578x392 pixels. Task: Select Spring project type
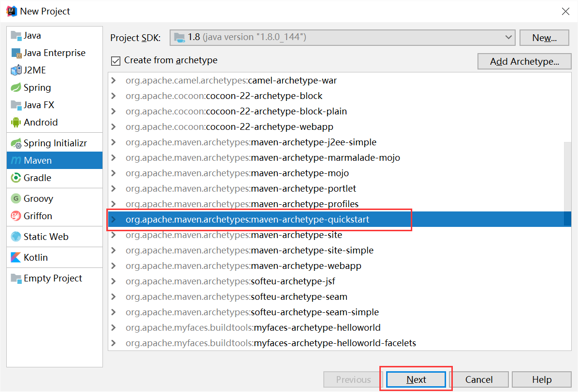pos(55,87)
